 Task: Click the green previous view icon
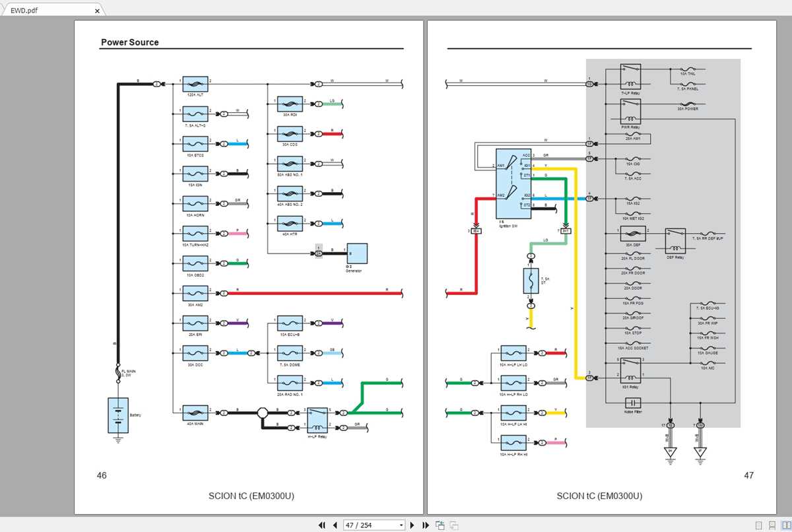(x=440, y=525)
